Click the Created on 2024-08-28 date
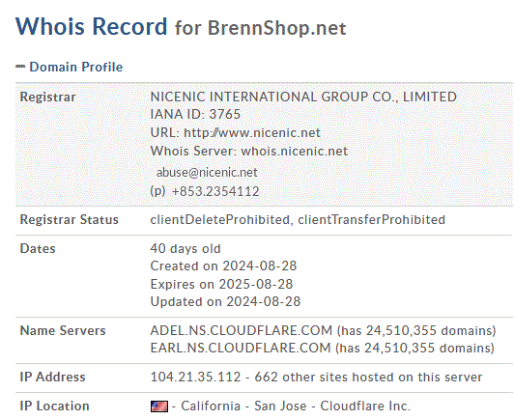Viewport: 514px width, 420px height. point(223,266)
